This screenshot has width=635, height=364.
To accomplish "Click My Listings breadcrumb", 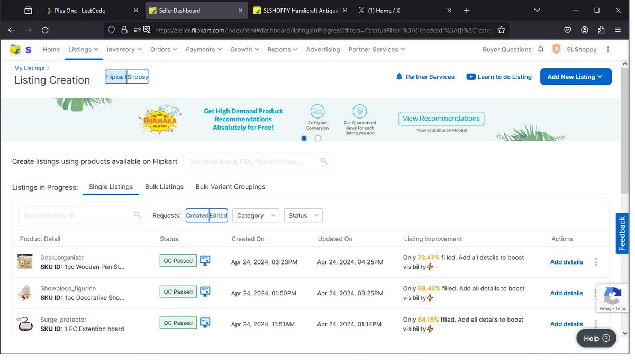I will pos(30,68).
